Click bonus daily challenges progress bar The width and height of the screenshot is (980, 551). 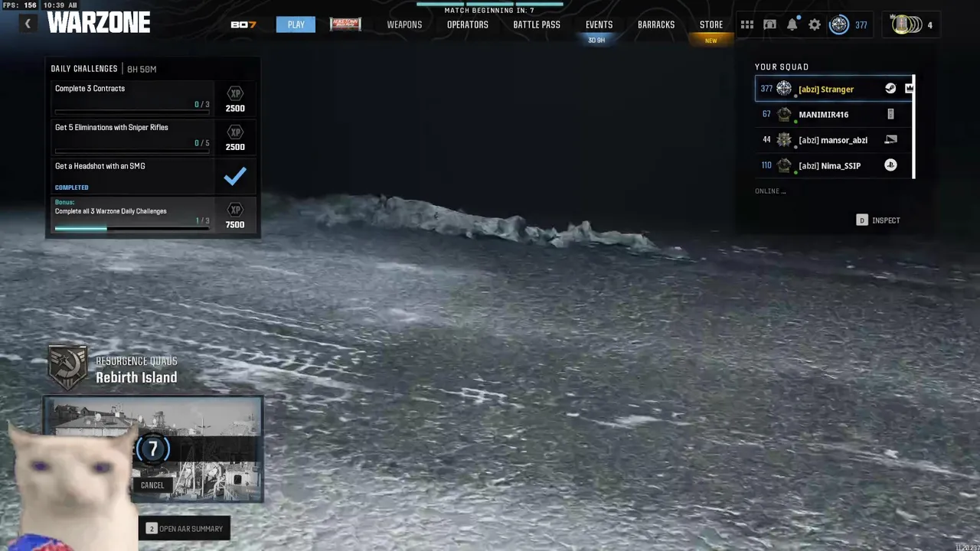pyautogui.click(x=132, y=228)
